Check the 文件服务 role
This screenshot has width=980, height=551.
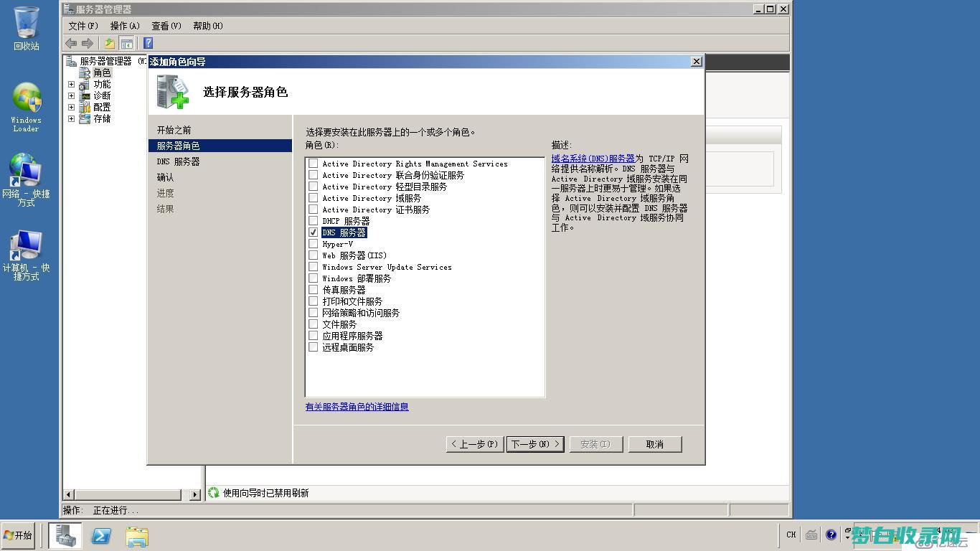(x=313, y=324)
